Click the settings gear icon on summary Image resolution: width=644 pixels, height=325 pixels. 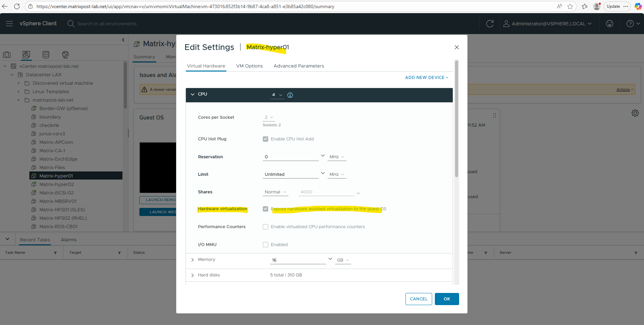635,113
